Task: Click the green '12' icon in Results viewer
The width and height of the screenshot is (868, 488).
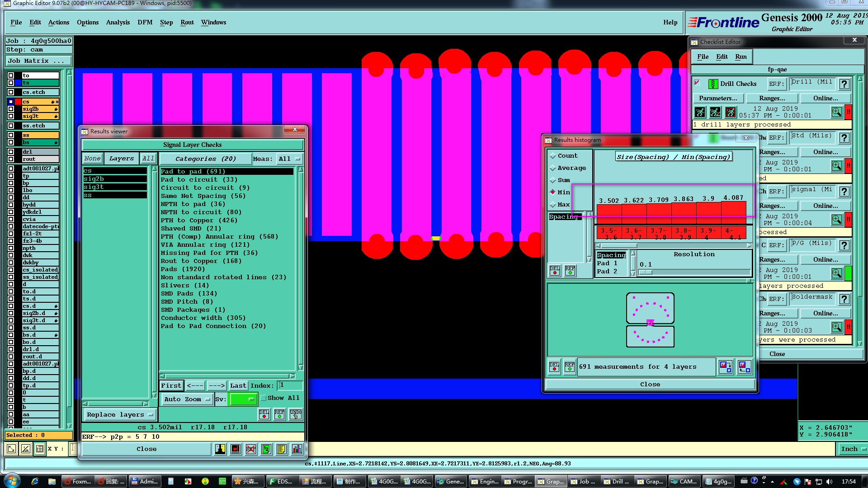Action: pyautogui.click(x=266, y=449)
